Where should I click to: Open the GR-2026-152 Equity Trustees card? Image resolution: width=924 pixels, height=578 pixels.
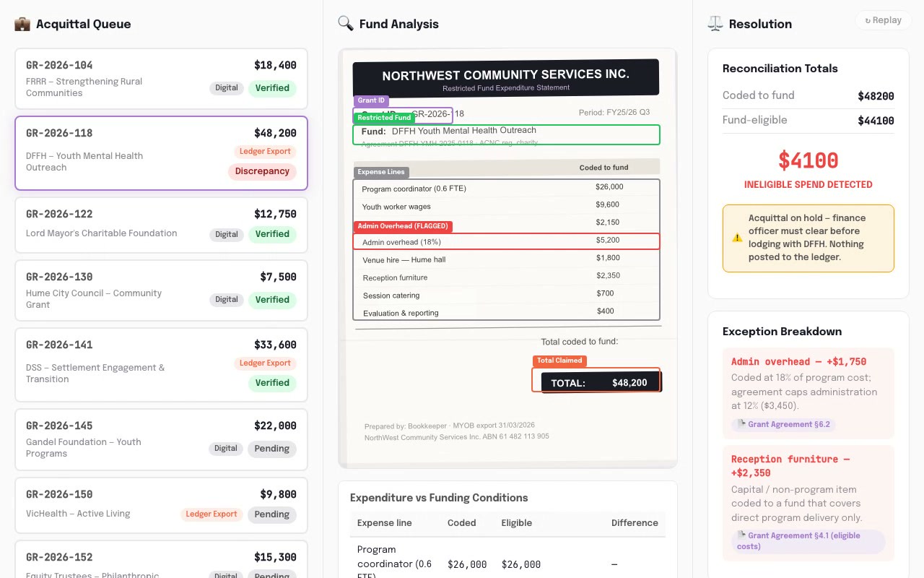coord(161,560)
